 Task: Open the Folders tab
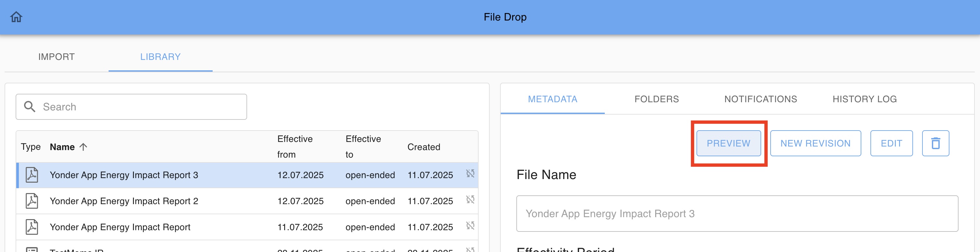pos(656,99)
